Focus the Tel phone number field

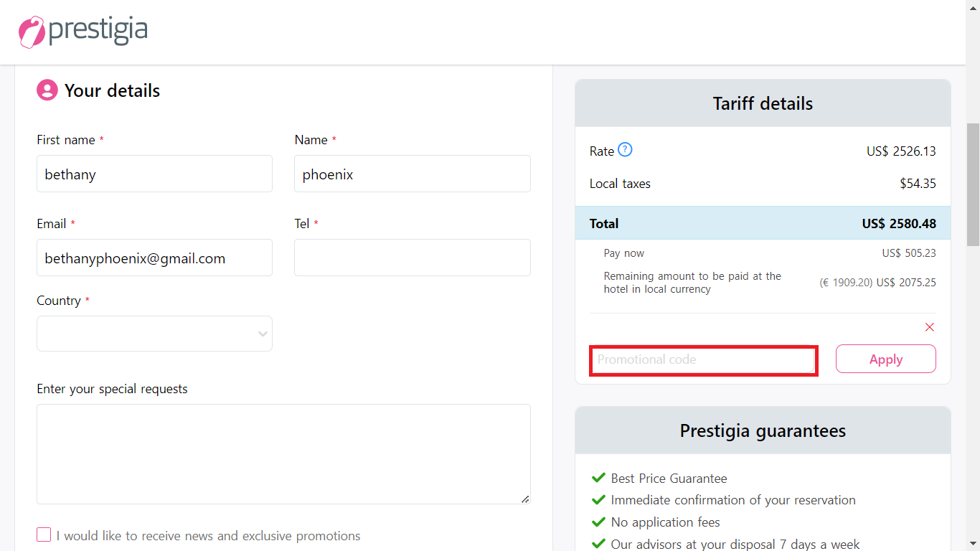pos(412,258)
